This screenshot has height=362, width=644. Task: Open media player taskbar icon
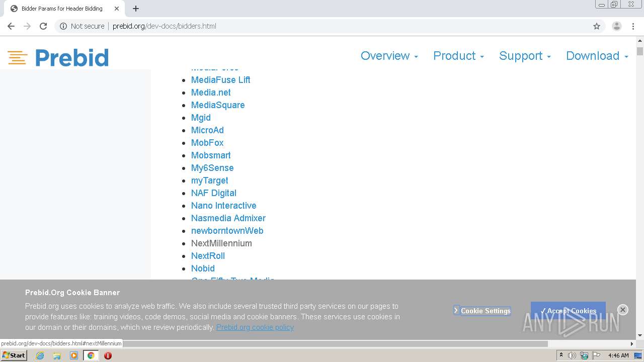(74, 355)
